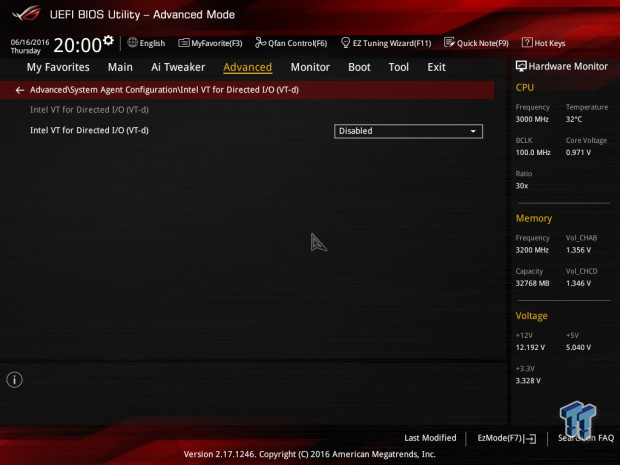Click English language button
Viewport: 620px width, 465px height.
[152, 43]
